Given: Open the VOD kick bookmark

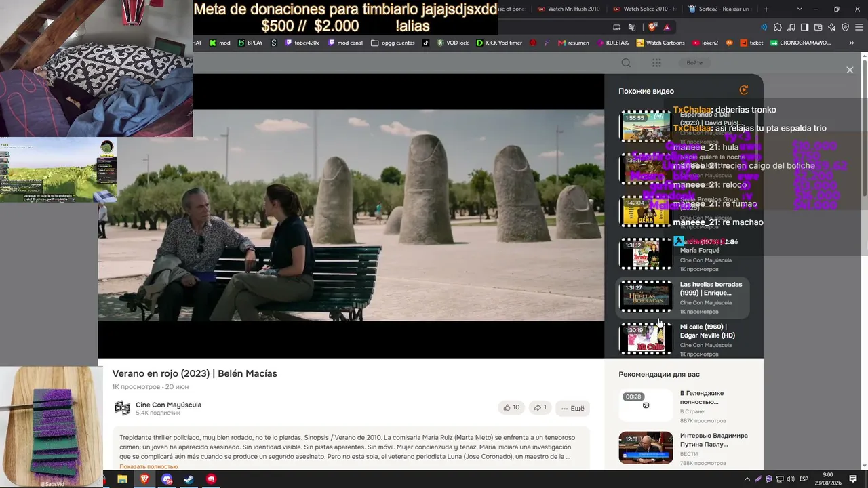Looking at the screenshot, I should [452, 43].
